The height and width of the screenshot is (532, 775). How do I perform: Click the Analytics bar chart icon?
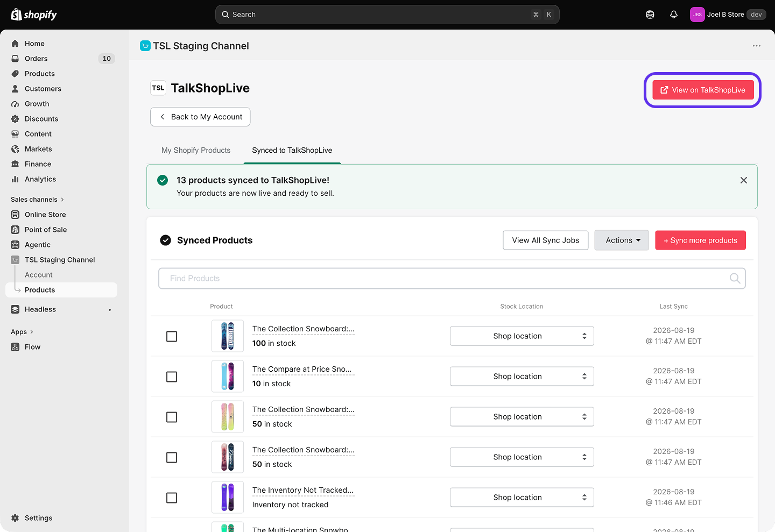tap(15, 179)
